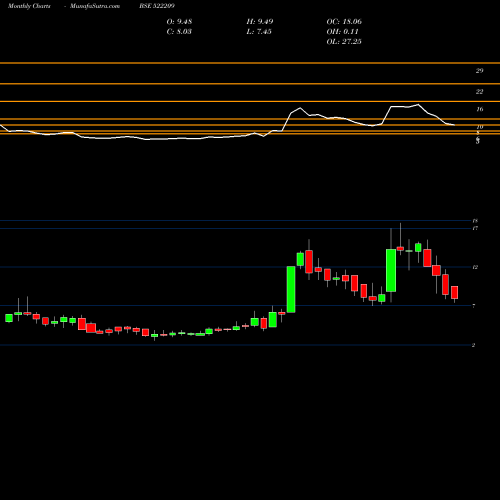This screenshot has width=500, height=500.
Task: Click the last red candlestick on right
Action: (x=454, y=292)
